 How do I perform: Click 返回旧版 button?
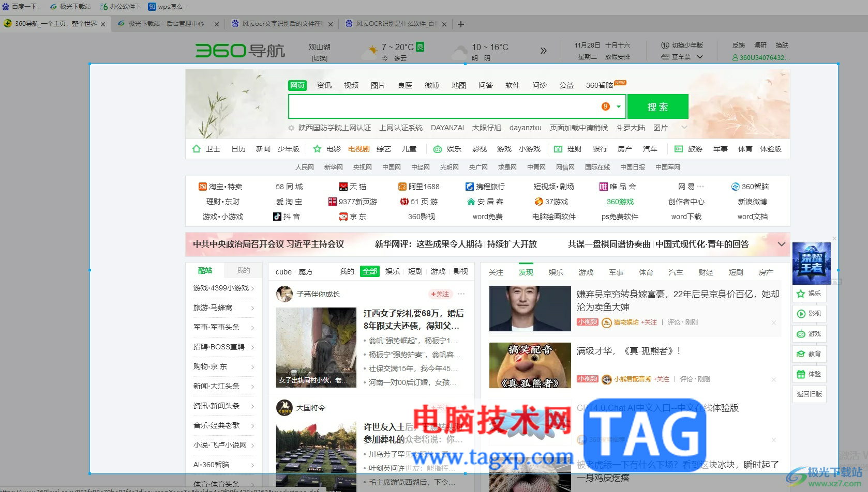tap(810, 394)
